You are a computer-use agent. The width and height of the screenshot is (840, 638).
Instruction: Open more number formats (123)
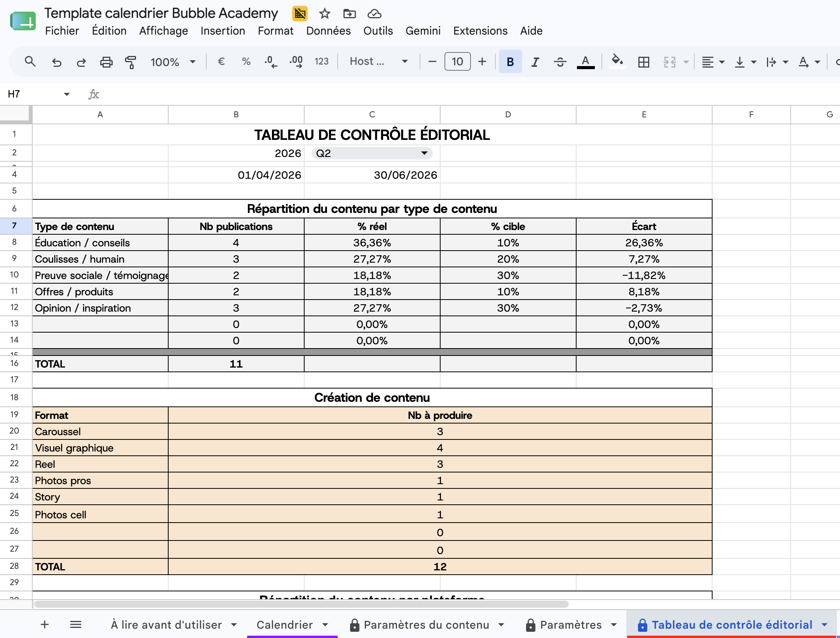pyautogui.click(x=321, y=62)
